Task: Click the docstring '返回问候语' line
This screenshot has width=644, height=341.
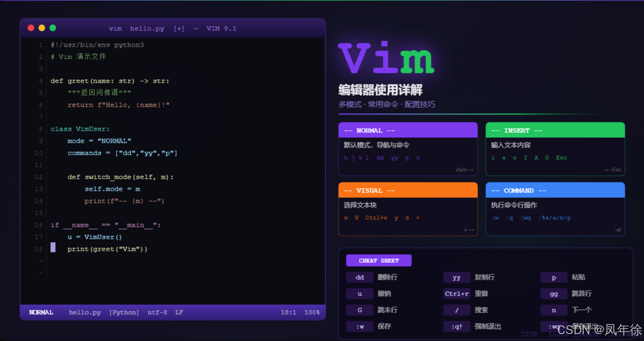Action: click(x=99, y=92)
